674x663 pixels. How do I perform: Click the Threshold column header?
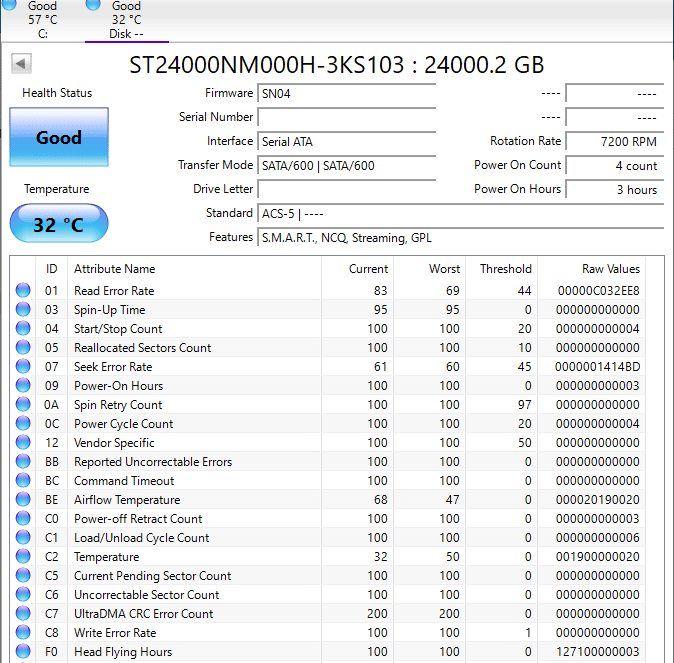pos(502,269)
